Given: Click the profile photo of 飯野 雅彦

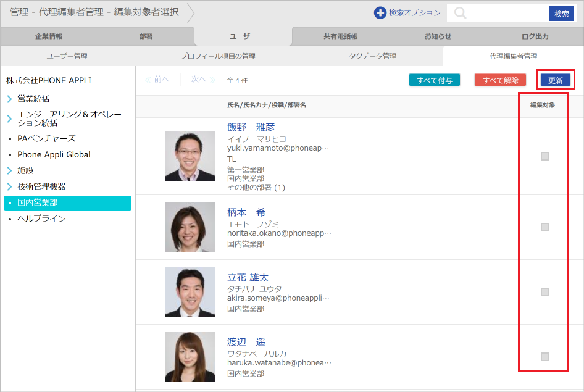Looking at the screenshot, I should pyautogui.click(x=190, y=156).
